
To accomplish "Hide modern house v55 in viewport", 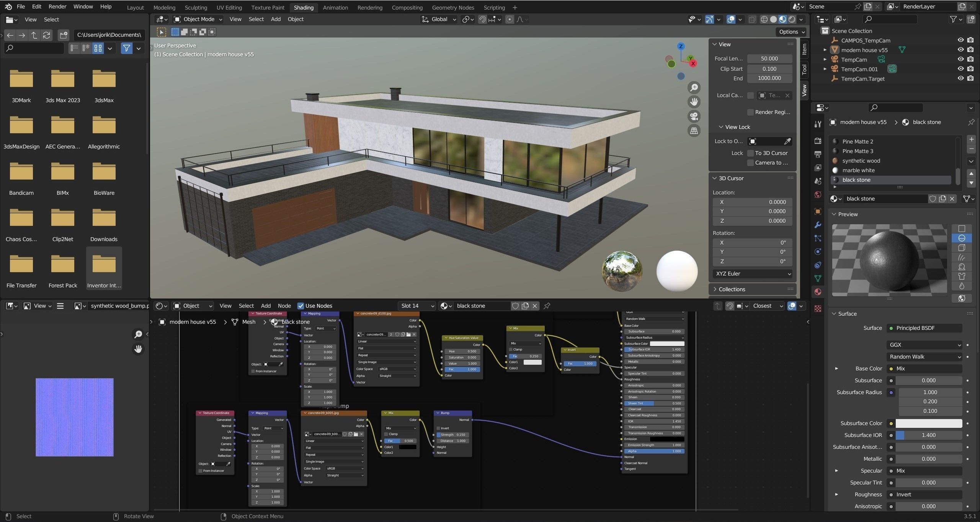I will (x=960, y=50).
